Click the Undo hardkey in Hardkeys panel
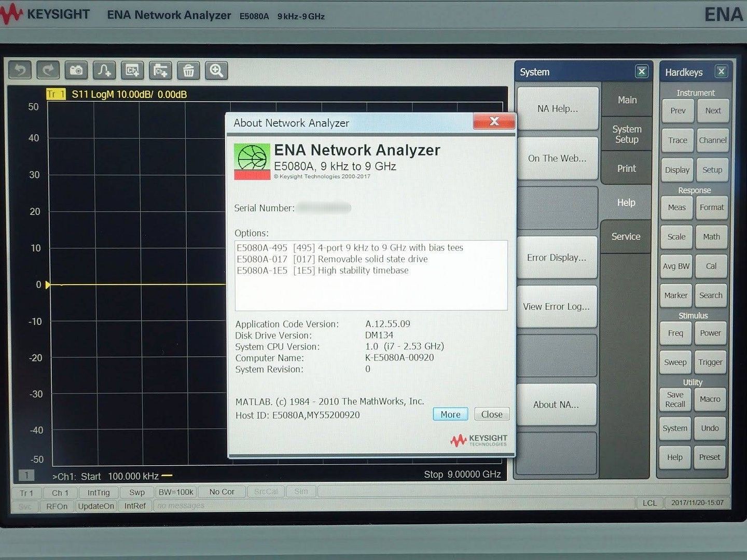This screenshot has height=560, width=747. click(x=710, y=428)
